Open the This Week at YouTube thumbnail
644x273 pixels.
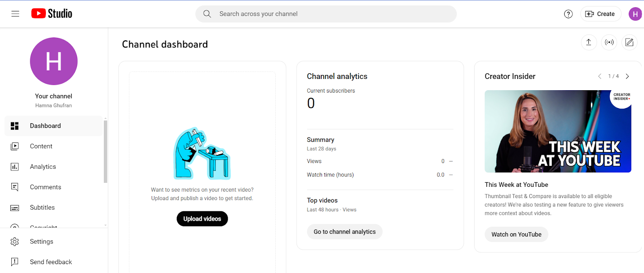[558, 131]
